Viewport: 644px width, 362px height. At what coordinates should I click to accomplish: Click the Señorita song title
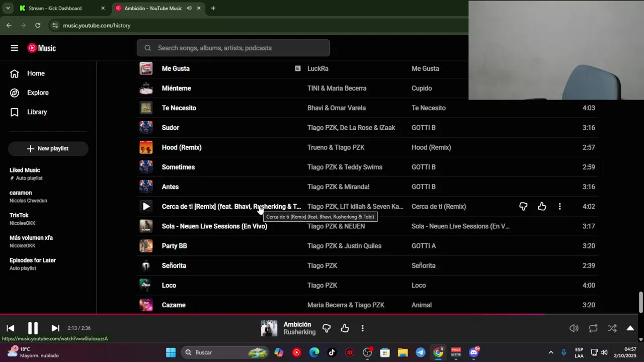pyautogui.click(x=174, y=265)
